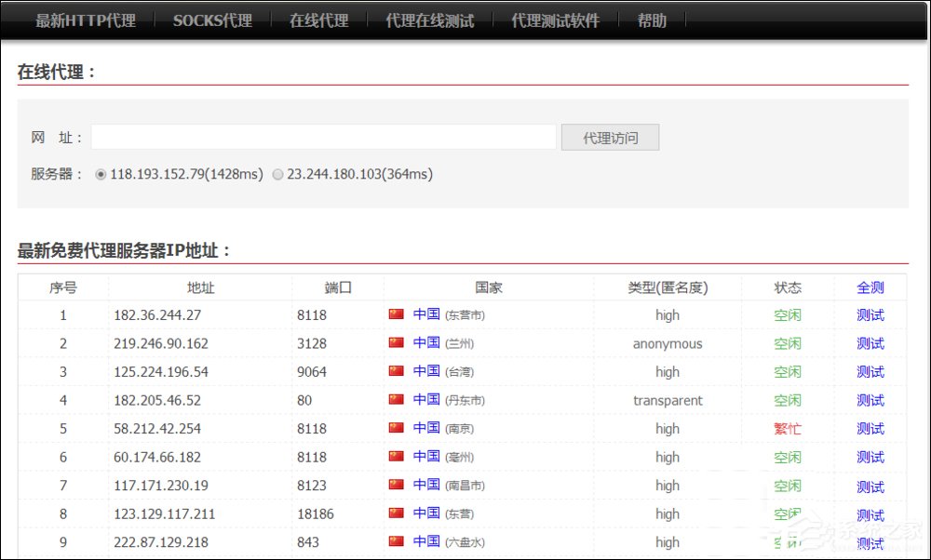Click port value 843

(x=308, y=542)
